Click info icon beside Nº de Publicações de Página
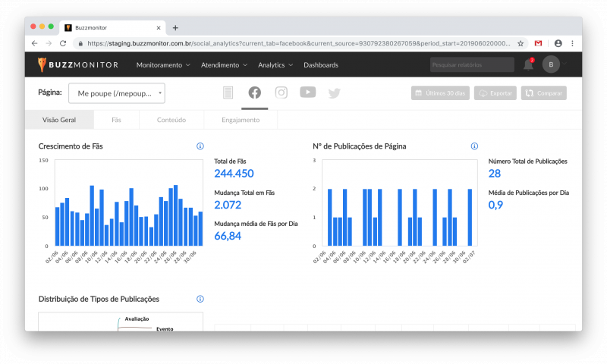Screen dimensions: 607x364 click(x=474, y=146)
